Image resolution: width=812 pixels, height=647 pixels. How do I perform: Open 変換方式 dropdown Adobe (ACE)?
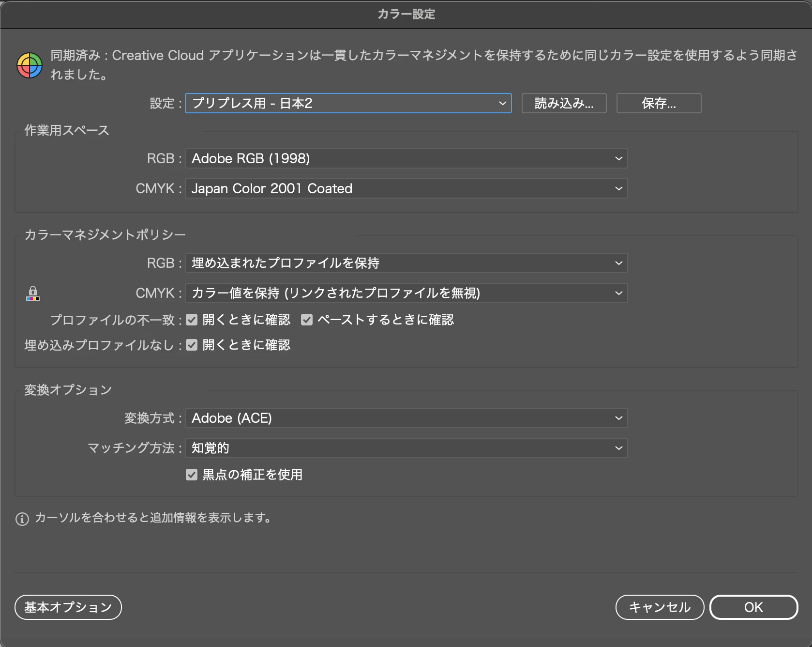click(406, 418)
